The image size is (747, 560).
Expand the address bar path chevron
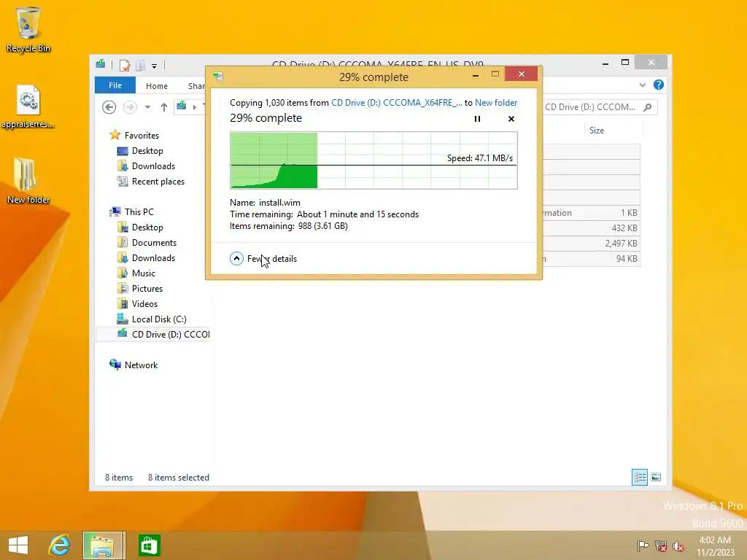click(x=194, y=107)
